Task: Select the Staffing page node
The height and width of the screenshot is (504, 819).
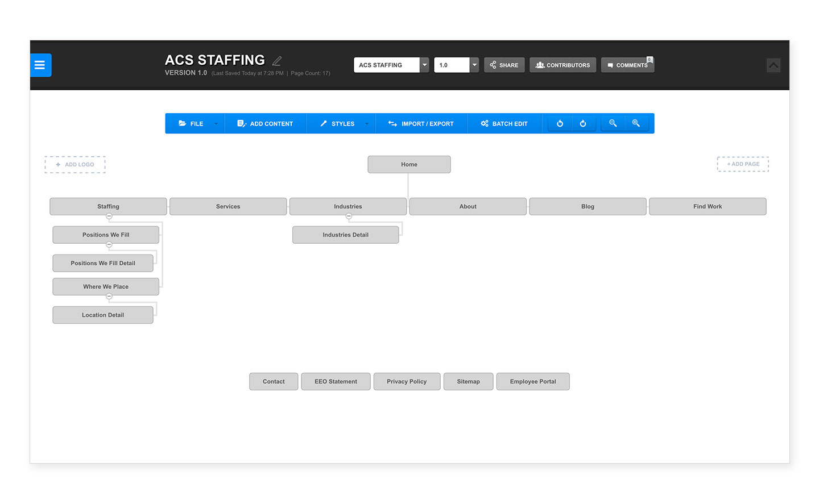Action: pyautogui.click(x=109, y=207)
